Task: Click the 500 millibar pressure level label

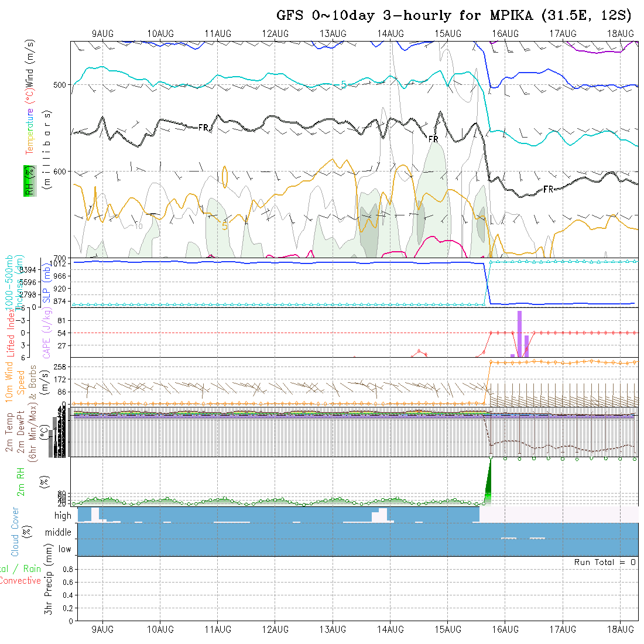Action: [60, 85]
